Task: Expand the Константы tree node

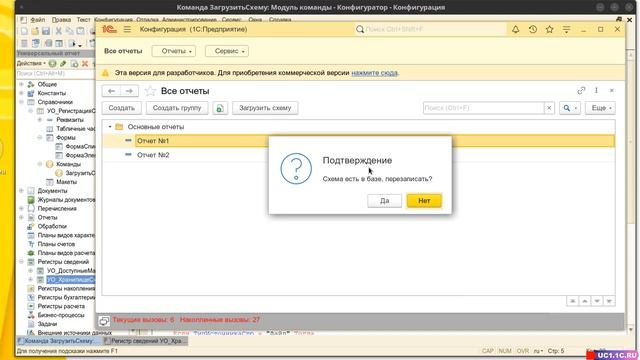Action: (21, 93)
